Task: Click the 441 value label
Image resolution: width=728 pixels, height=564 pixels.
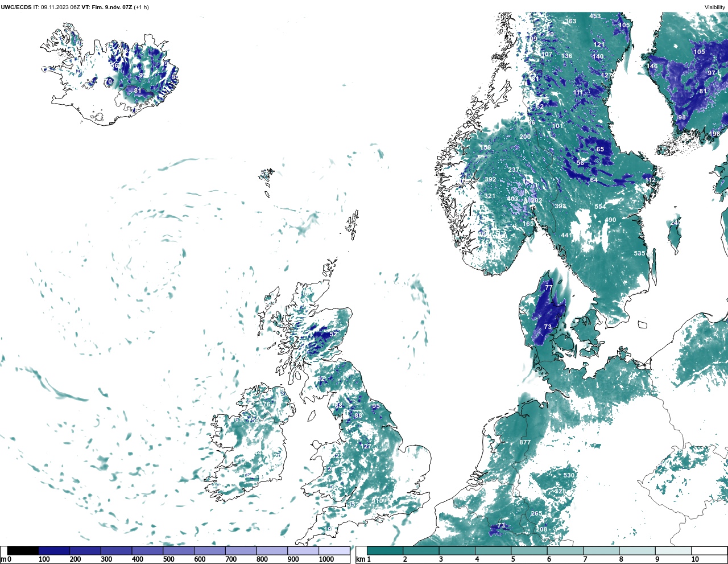Action: [566, 235]
